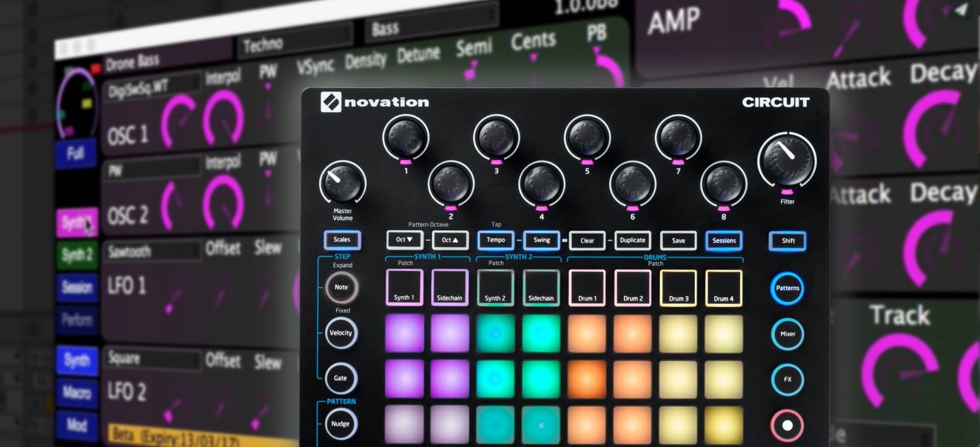Select the magenta Synth 1 editor tab

(x=77, y=222)
